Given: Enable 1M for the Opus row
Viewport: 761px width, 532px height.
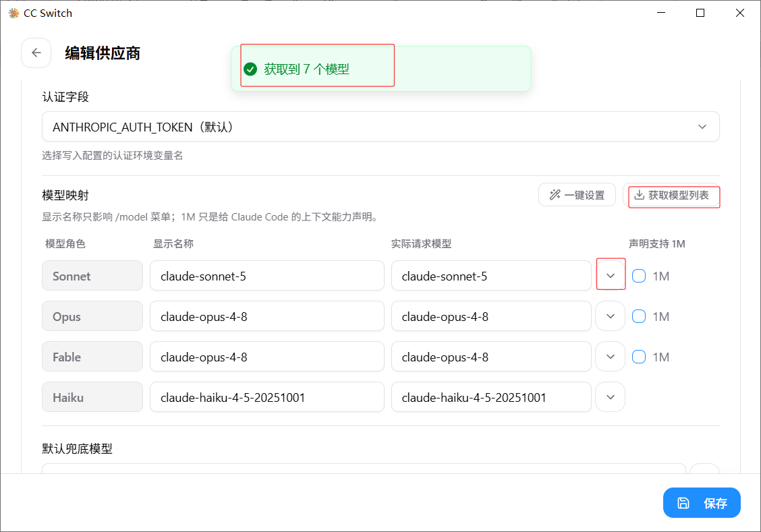Looking at the screenshot, I should click(x=639, y=316).
